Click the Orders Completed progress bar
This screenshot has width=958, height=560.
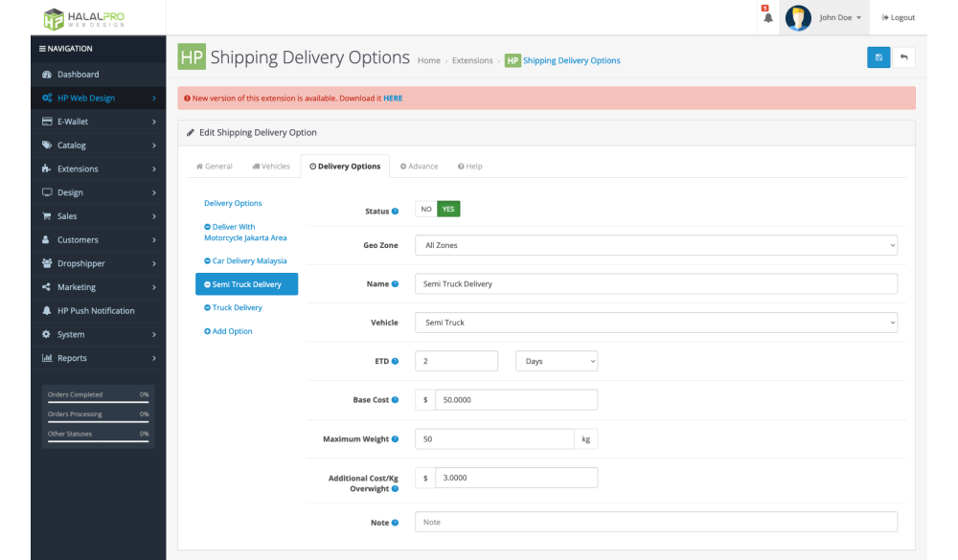point(98,402)
